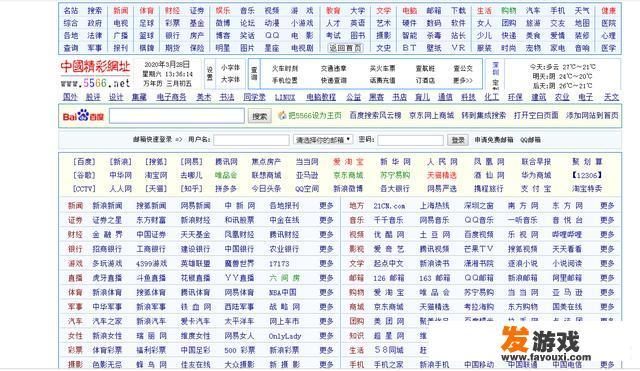Open the 腾讯网 featured link
Viewport: 640px width, 371px height.
(x=226, y=162)
